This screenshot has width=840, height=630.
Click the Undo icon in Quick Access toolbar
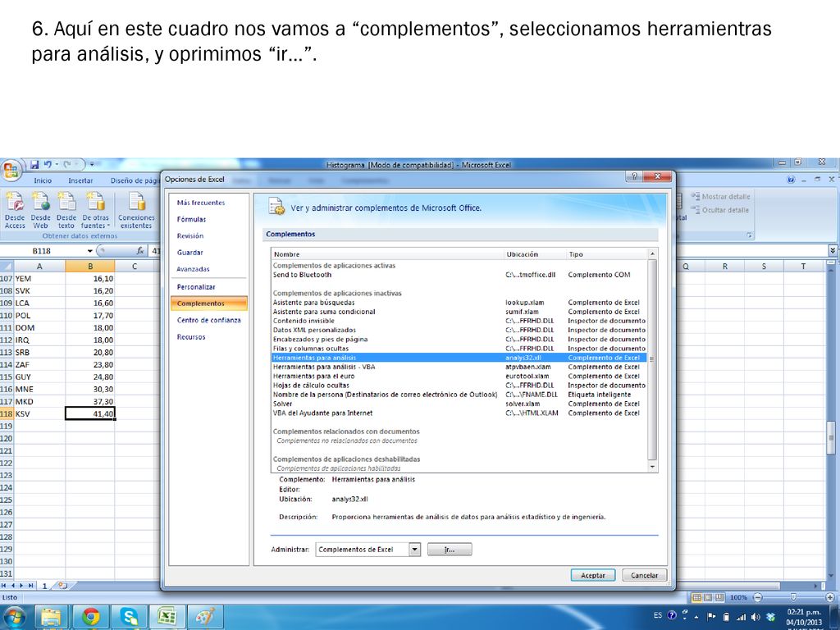pos(48,164)
